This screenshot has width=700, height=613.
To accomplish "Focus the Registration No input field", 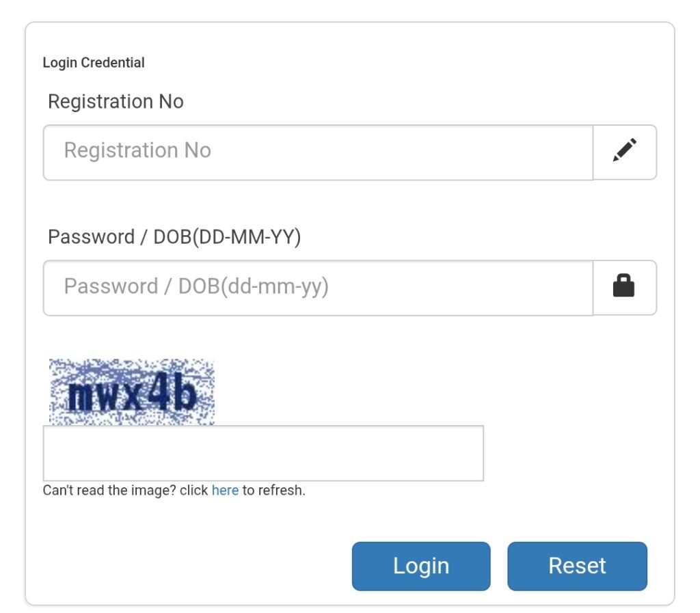I will 318,152.
